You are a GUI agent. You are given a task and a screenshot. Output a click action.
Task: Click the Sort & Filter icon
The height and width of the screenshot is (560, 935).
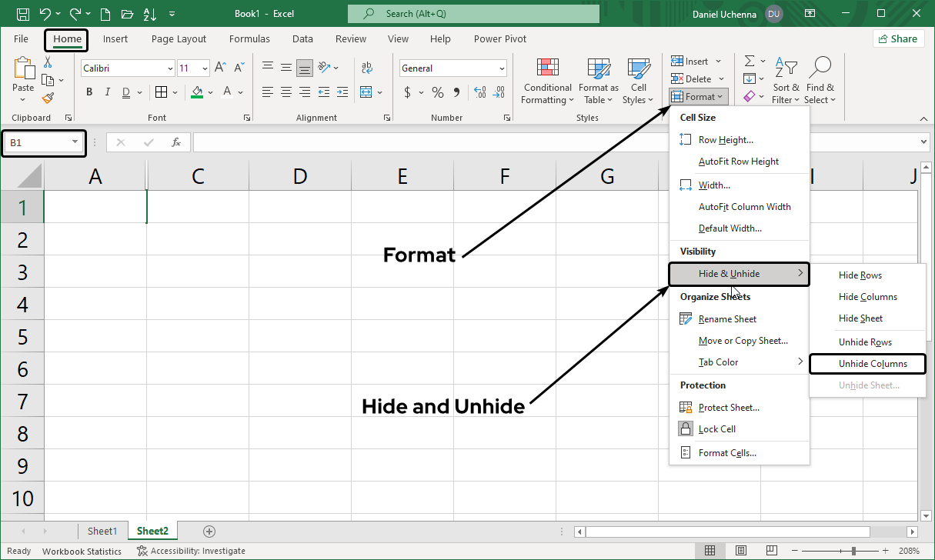(786, 80)
